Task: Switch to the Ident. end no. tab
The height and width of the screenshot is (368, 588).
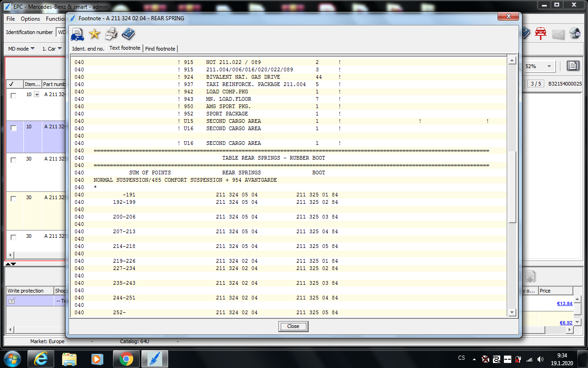Action: (x=88, y=48)
